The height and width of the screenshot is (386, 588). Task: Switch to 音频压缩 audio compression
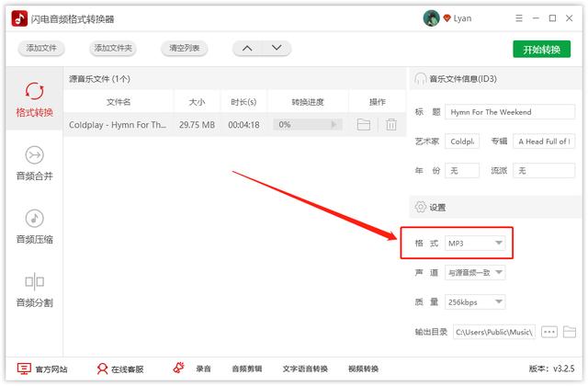pyautogui.click(x=35, y=227)
